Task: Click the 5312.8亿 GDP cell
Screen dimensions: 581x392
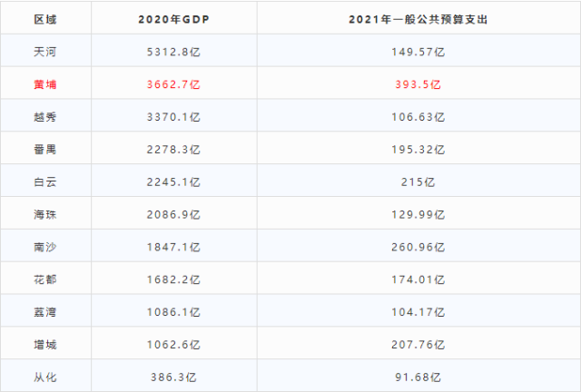Action: 174,51
